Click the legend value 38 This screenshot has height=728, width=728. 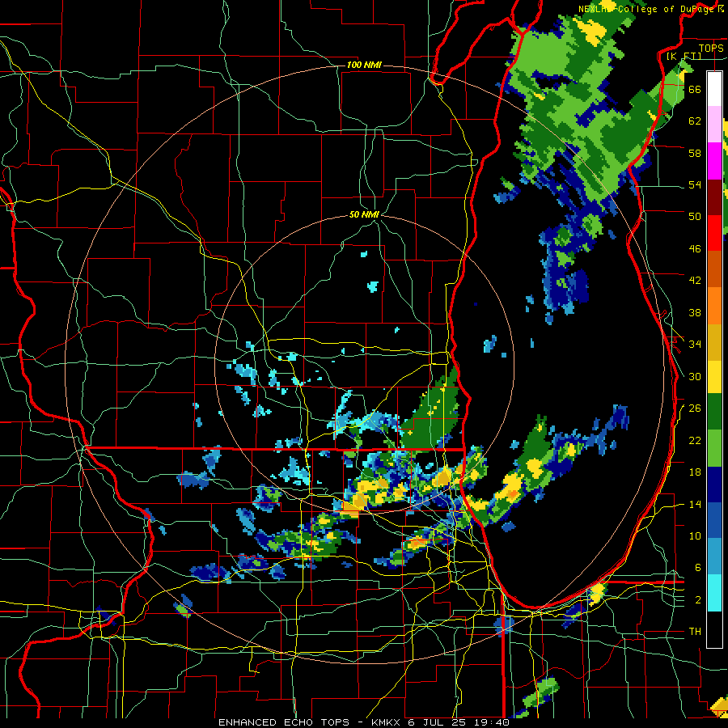pos(695,312)
